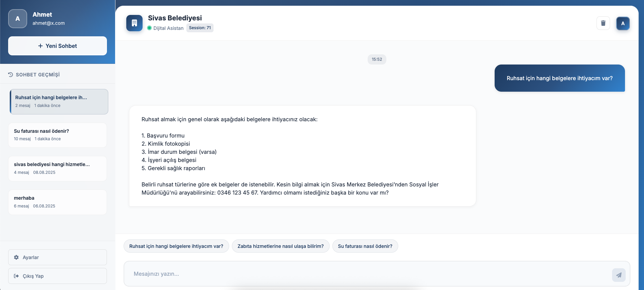The image size is (644, 290).
Task: Focus the 'Mesajınızı yazın...' message input
Action: (x=367, y=274)
